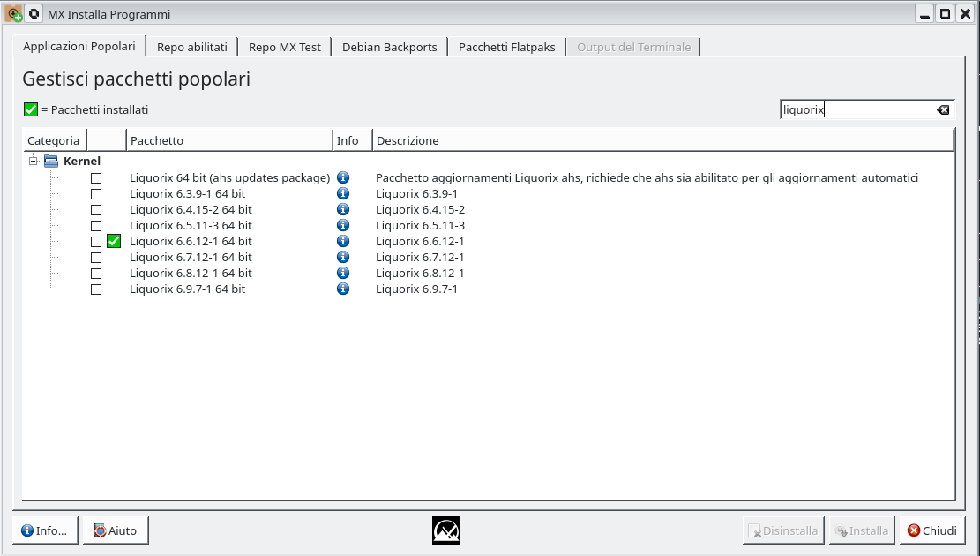Switch to Pacchetti Flatpaks tab
This screenshot has width=980, height=556.
507,47
